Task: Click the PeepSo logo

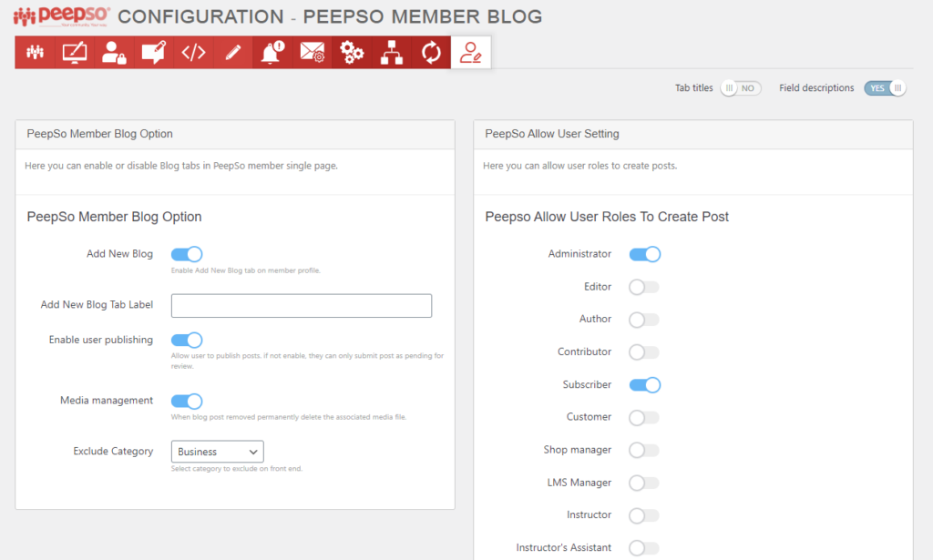Action: pyautogui.click(x=62, y=16)
